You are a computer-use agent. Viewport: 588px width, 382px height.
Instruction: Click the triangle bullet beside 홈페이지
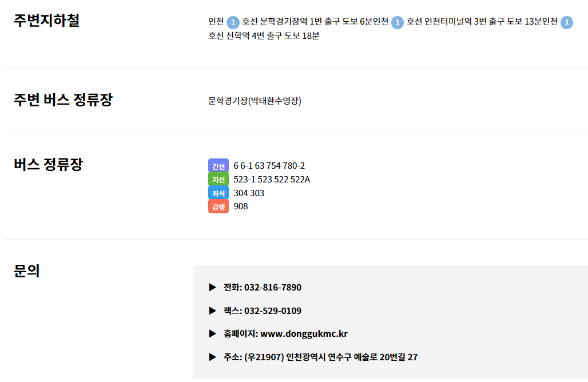coord(213,333)
